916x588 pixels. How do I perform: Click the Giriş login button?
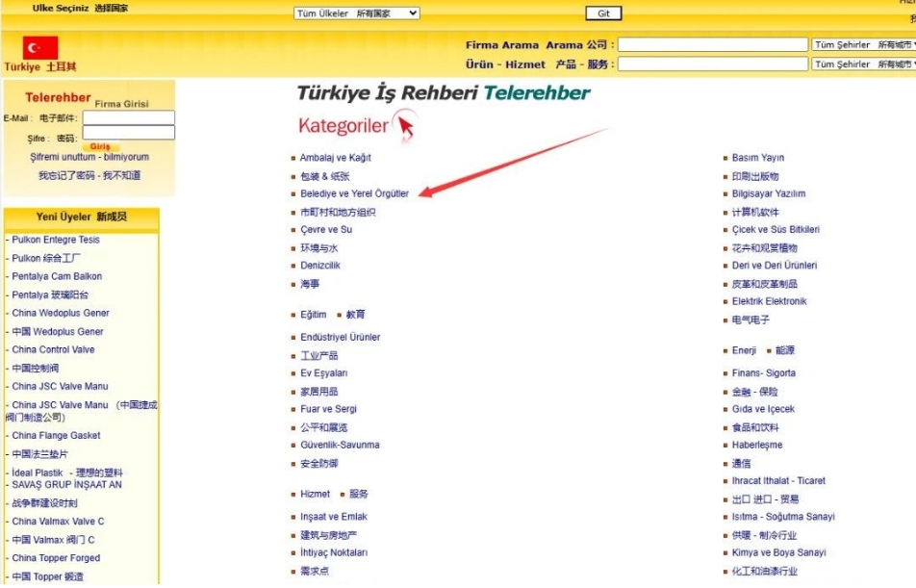100,146
